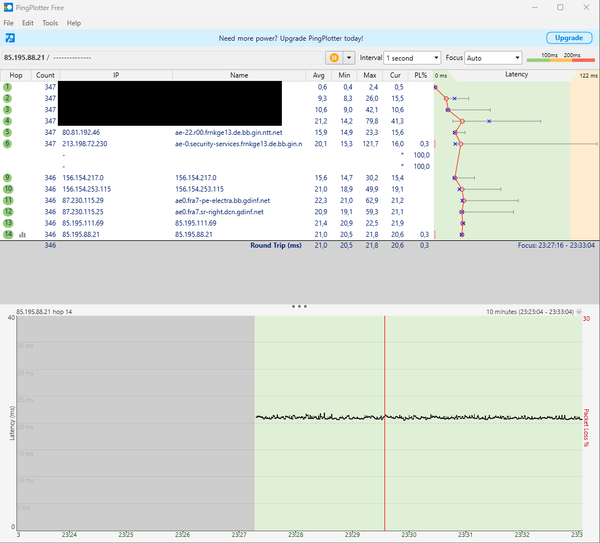600x543 pixels.
Task: Click the Max column header
Action: coord(370,75)
